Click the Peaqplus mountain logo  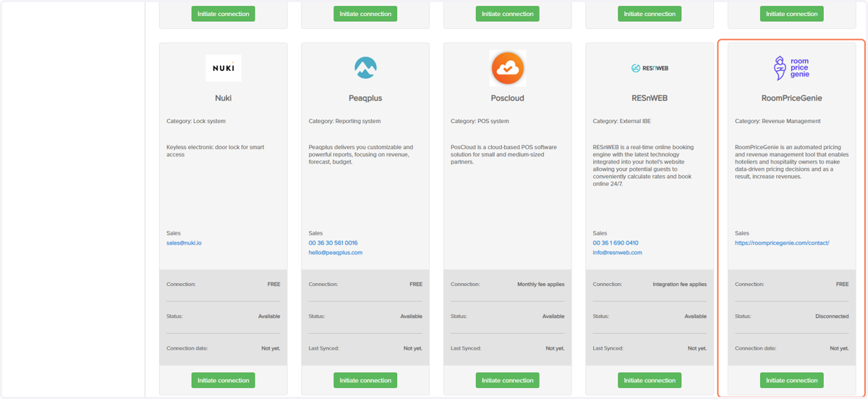coord(365,68)
